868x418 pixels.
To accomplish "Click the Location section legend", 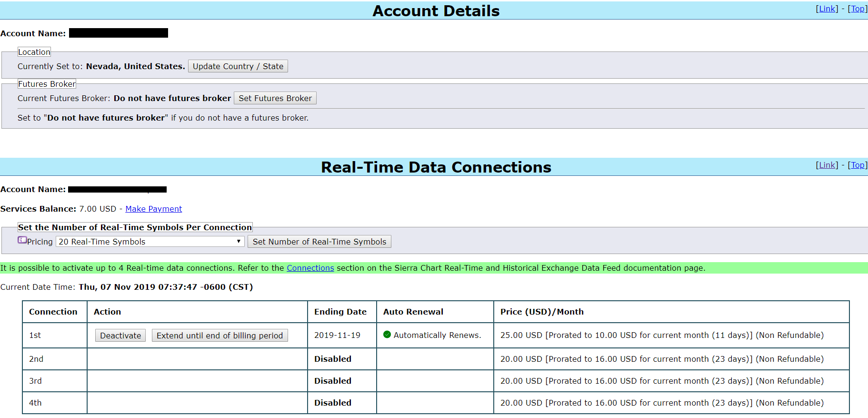I will (x=34, y=52).
